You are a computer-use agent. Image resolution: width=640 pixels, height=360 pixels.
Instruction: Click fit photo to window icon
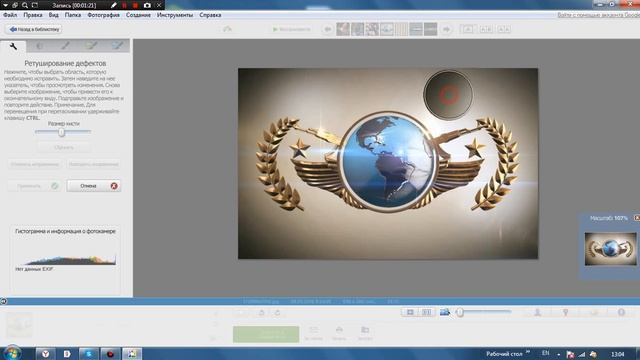pyautogui.click(x=410, y=312)
